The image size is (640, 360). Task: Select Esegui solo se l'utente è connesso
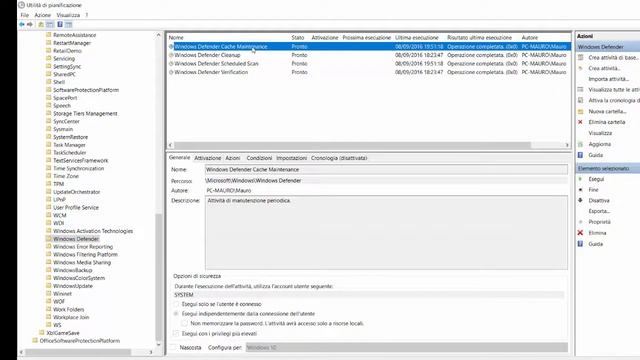pyautogui.click(x=176, y=304)
